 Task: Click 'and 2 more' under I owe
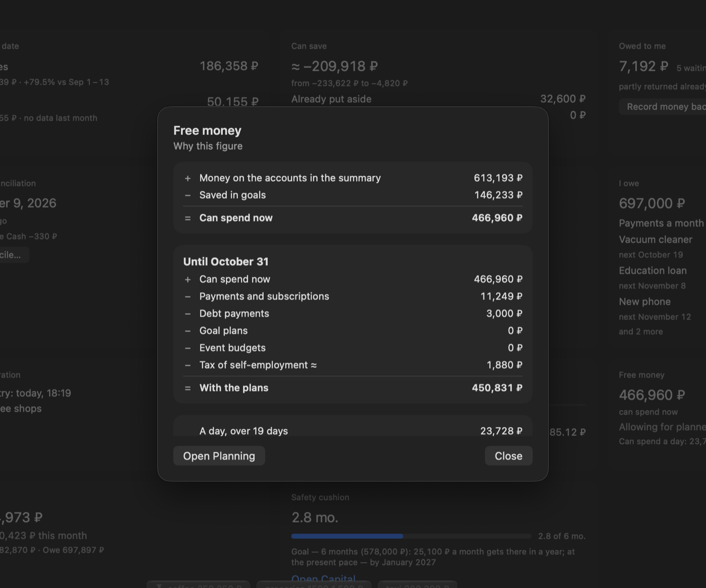[641, 332]
